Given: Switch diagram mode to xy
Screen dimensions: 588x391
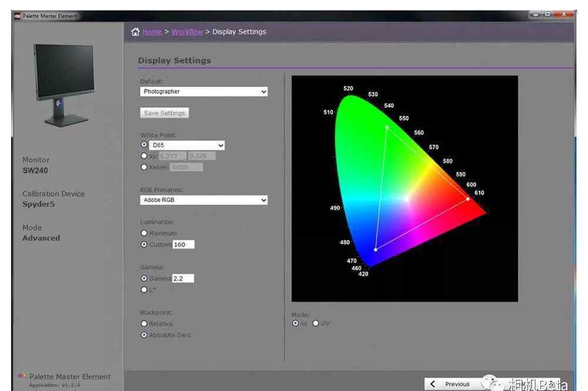Looking at the screenshot, I should (x=296, y=323).
